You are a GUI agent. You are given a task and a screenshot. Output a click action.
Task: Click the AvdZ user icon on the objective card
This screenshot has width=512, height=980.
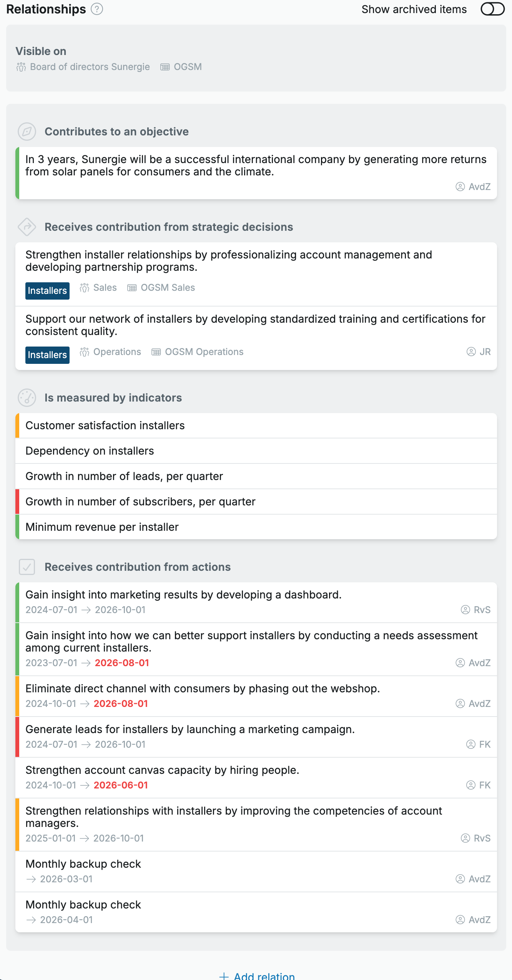tap(460, 187)
